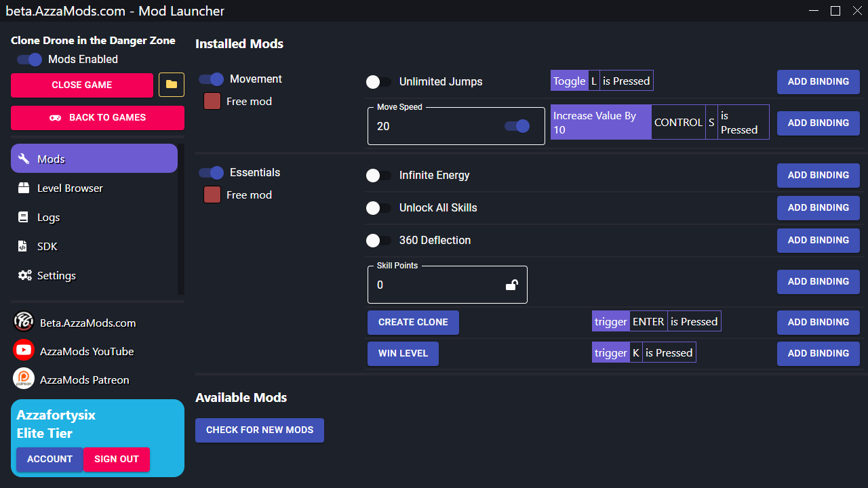Check for new mods
This screenshot has width=868, height=488.
pos(260,430)
